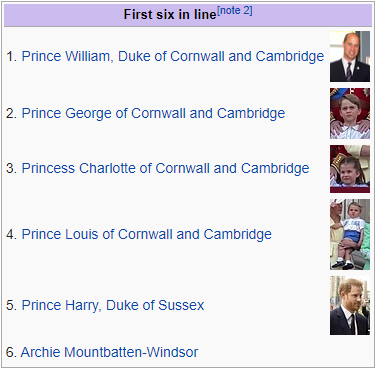381x369 pixels.
Task: Open Princess Charlotte of Cornwall and Cambridge link
Action: 165,168
